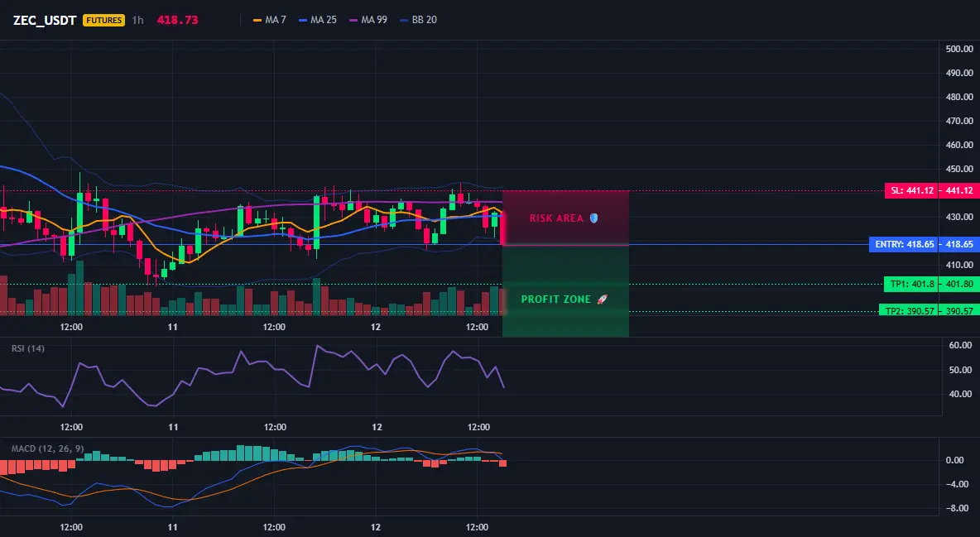Click the green 401.80 price axis tag
Viewport: 980px width, 537px height.
coord(958,285)
